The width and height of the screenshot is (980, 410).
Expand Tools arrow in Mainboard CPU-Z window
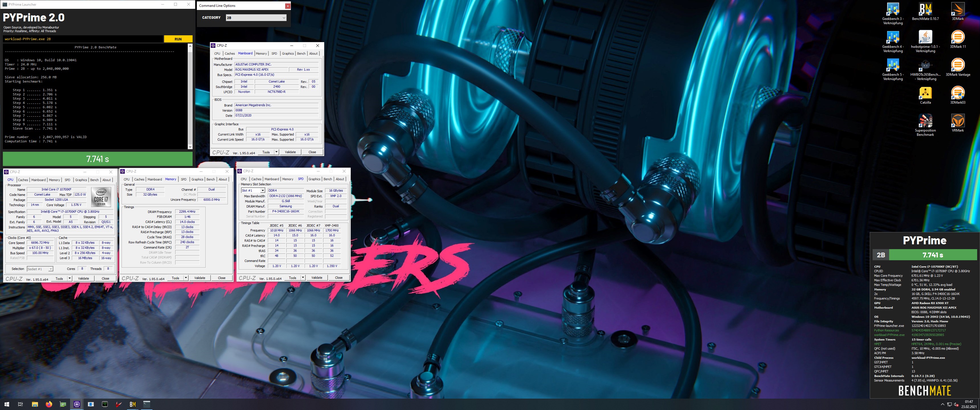276,152
